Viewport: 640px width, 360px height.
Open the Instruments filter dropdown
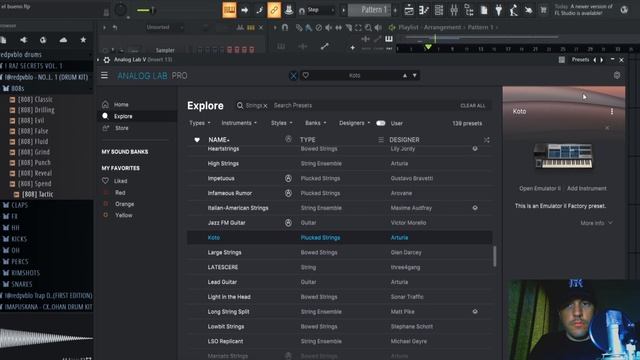(239, 123)
